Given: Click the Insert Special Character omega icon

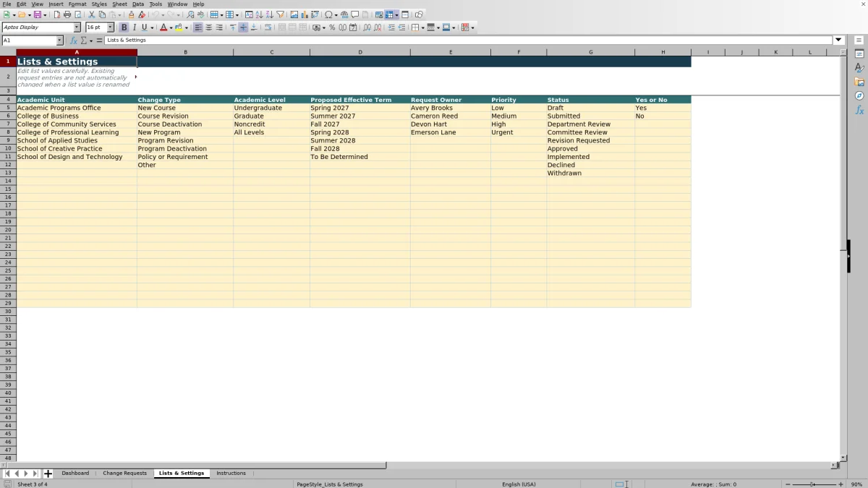Looking at the screenshot, I should [x=328, y=14].
